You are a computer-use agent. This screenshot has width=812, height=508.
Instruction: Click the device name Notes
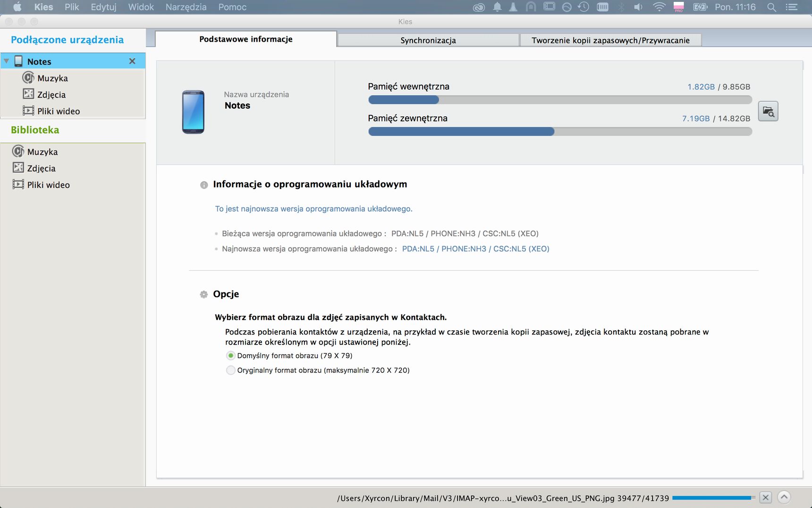237,105
